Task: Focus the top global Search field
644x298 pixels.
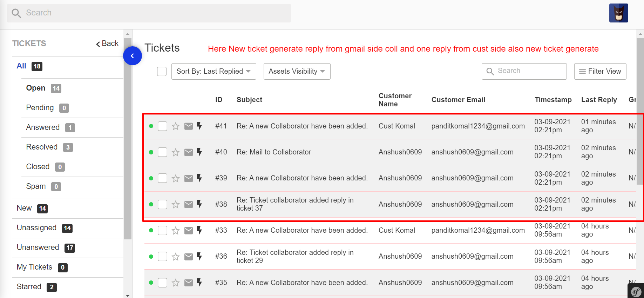Action: coord(149,13)
